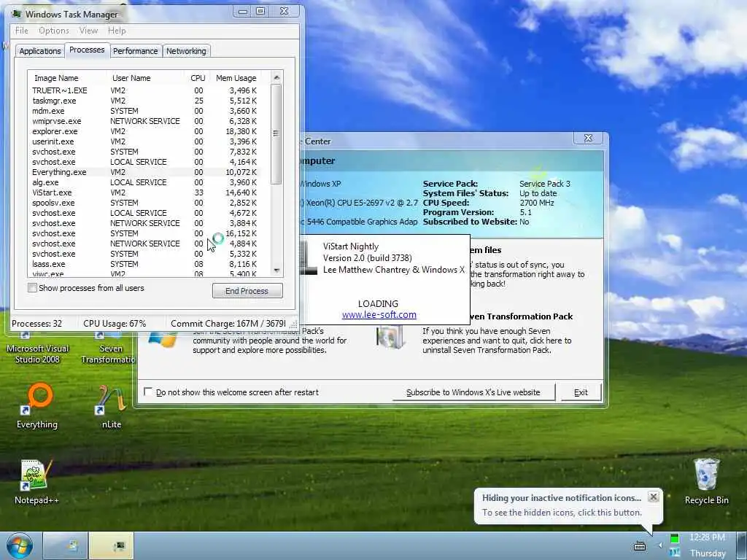Image resolution: width=747 pixels, height=560 pixels.
Task: Click the Commit Charge status entry
Action: 228,323
